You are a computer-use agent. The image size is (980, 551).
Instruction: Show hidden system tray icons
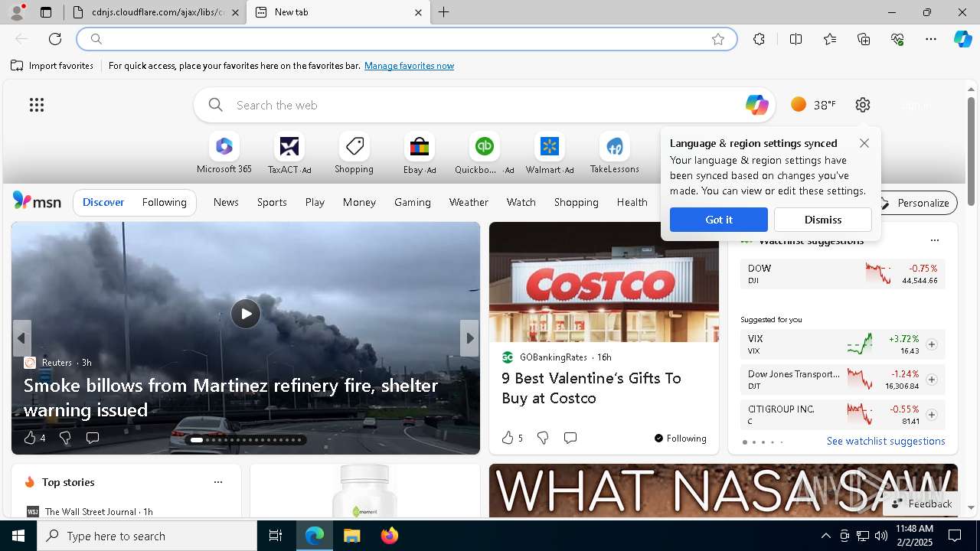825,536
